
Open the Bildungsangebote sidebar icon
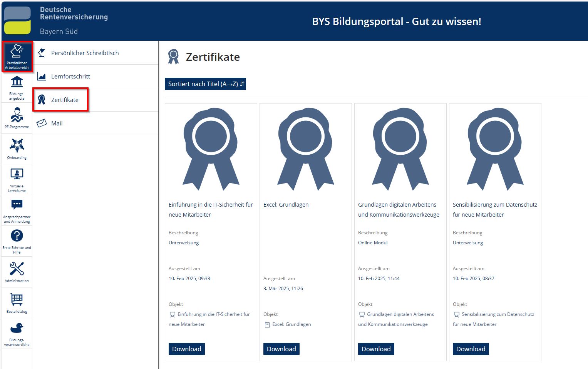click(17, 87)
